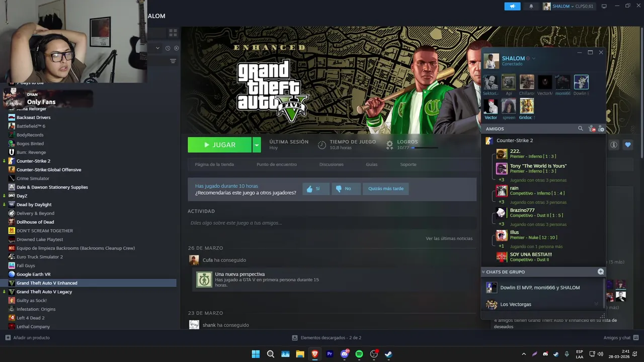Open Adobe Premiere Pro from the taskbar
Viewport: 644px width, 362px height.
pyautogui.click(x=330, y=354)
